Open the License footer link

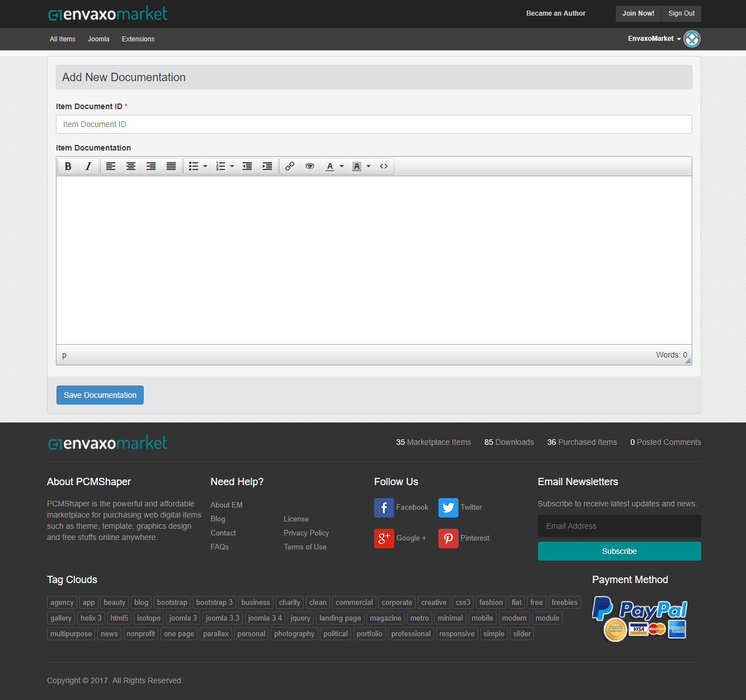(x=296, y=519)
